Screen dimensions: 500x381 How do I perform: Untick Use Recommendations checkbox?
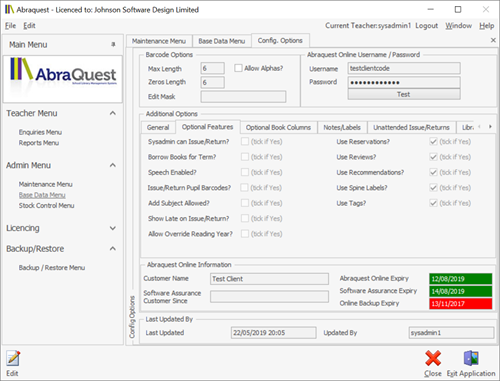click(433, 172)
